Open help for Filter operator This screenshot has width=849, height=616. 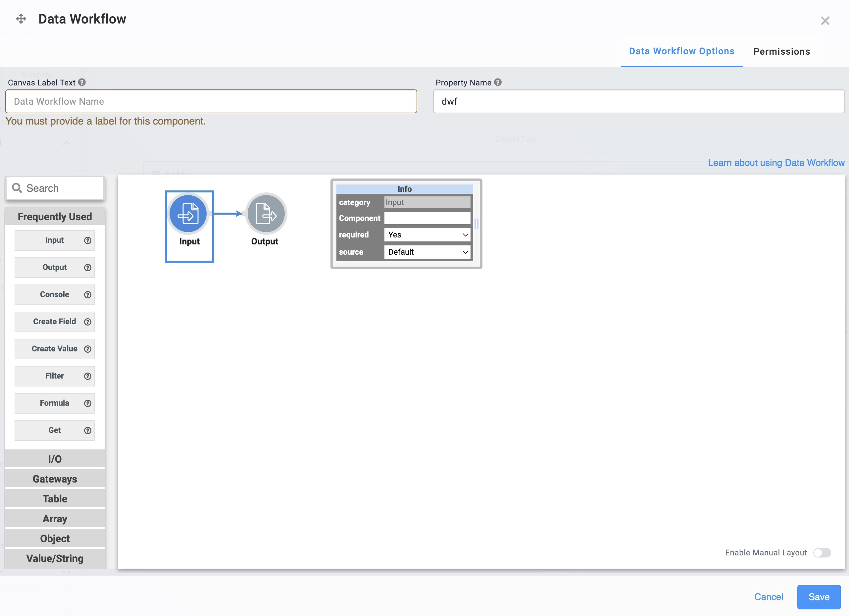point(88,376)
